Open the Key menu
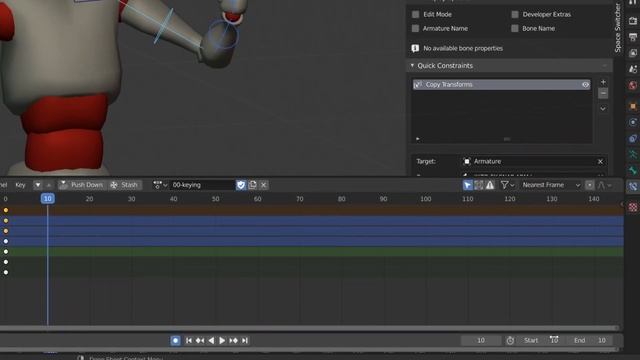 click(x=20, y=185)
